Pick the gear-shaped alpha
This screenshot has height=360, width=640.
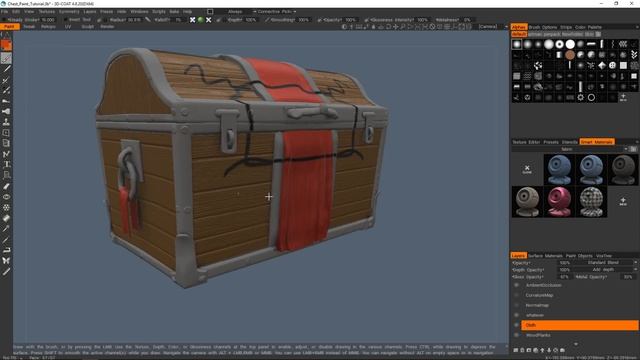(580, 98)
